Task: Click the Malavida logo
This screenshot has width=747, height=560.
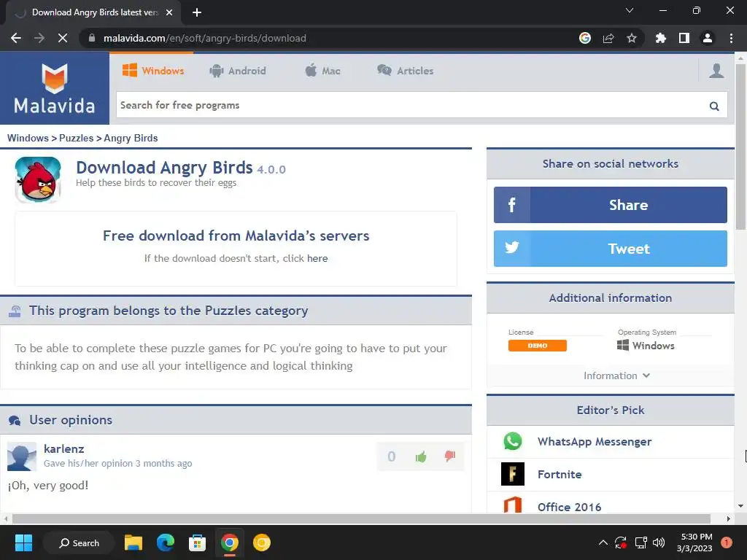Action: (54, 88)
